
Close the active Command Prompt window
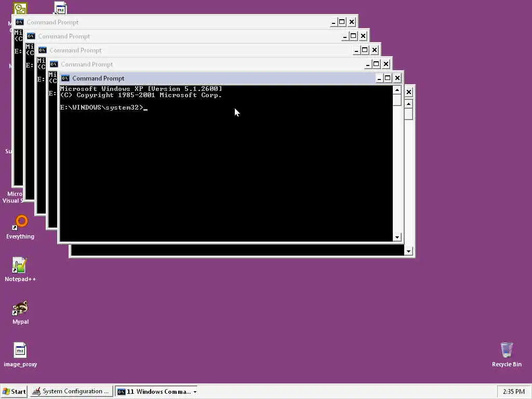[397, 78]
